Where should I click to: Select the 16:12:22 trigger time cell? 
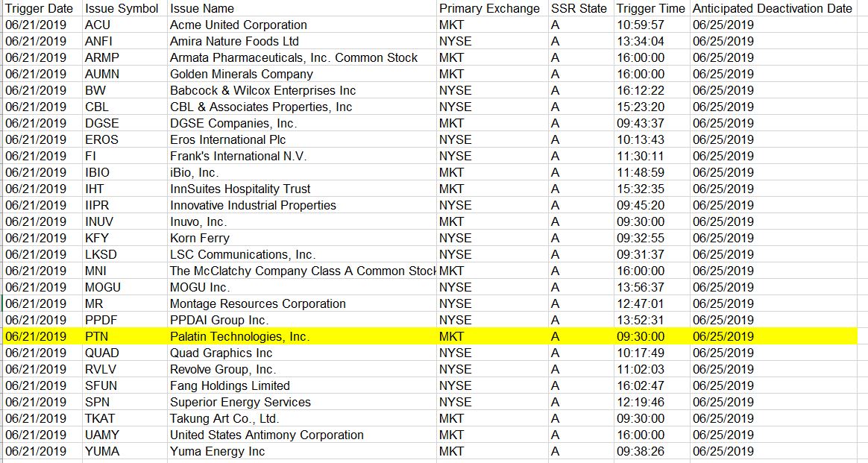pos(640,90)
